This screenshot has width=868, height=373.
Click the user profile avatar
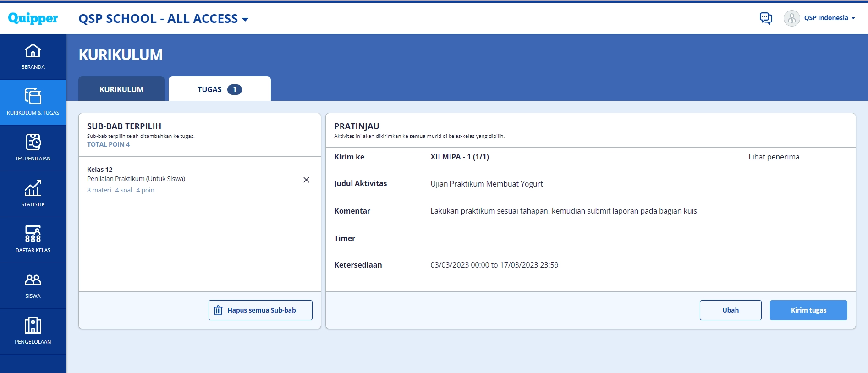791,18
